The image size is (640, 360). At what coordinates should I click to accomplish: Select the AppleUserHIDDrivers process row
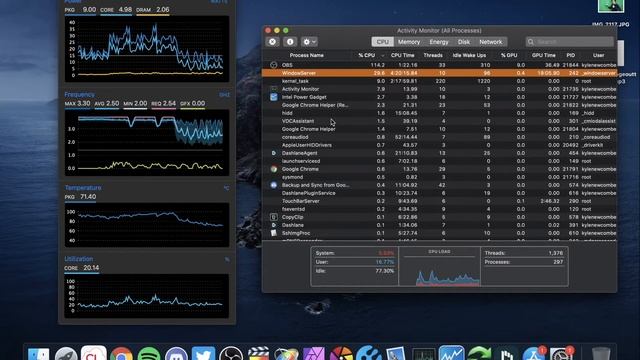(x=439, y=145)
